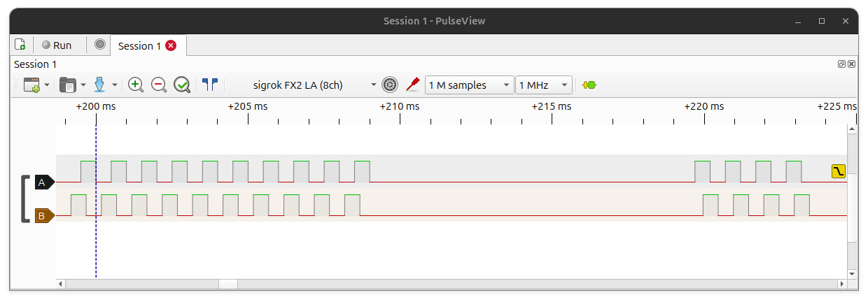868x302 pixels.
Task: Zoom out with the minus magnifier
Action: coord(159,85)
